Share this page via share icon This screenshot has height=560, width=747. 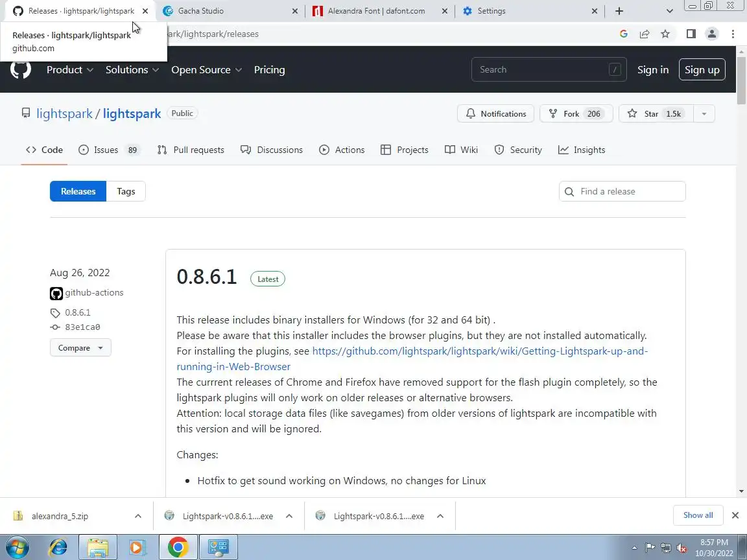coord(645,34)
